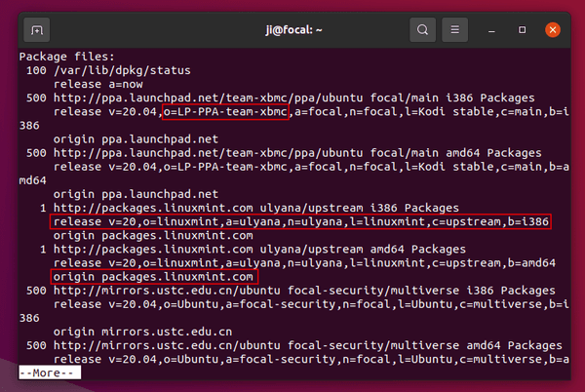Image resolution: width=585 pixels, height=392 pixels.
Task: Minimize the terminal window
Action: (x=491, y=30)
